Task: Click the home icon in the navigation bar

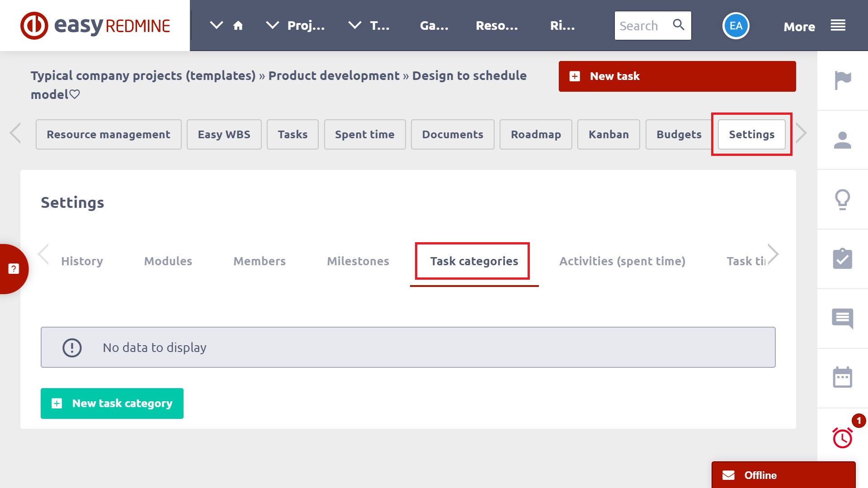Action: [x=238, y=25]
